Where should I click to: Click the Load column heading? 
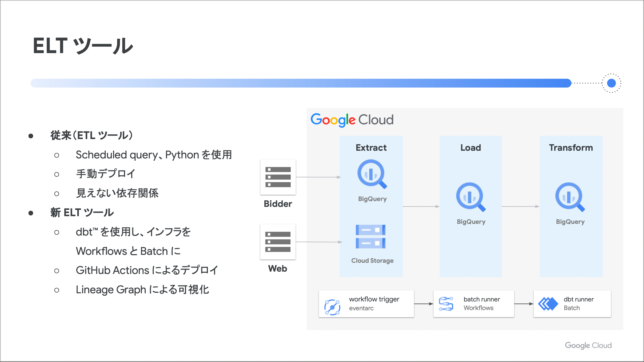pyautogui.click(x=470, y=147)
